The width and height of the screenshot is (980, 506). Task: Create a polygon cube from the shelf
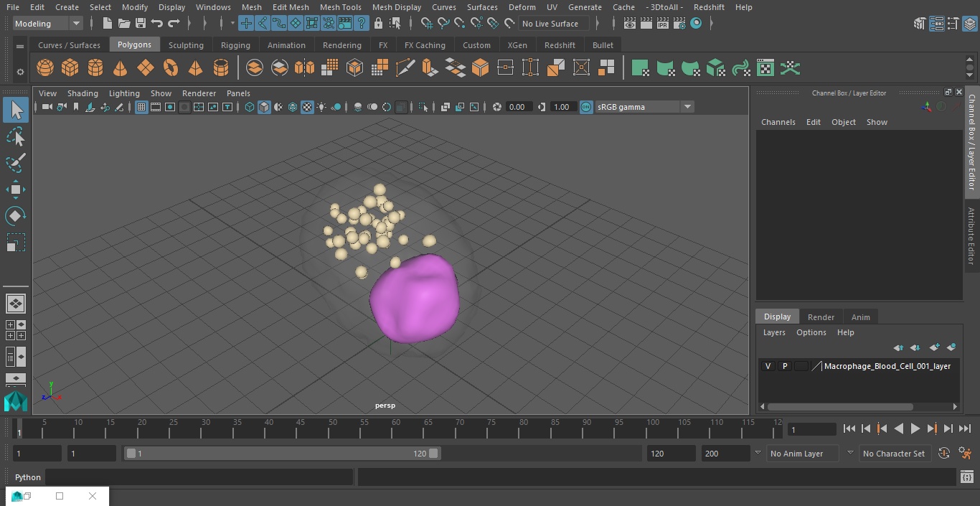[x=70, y=68]
